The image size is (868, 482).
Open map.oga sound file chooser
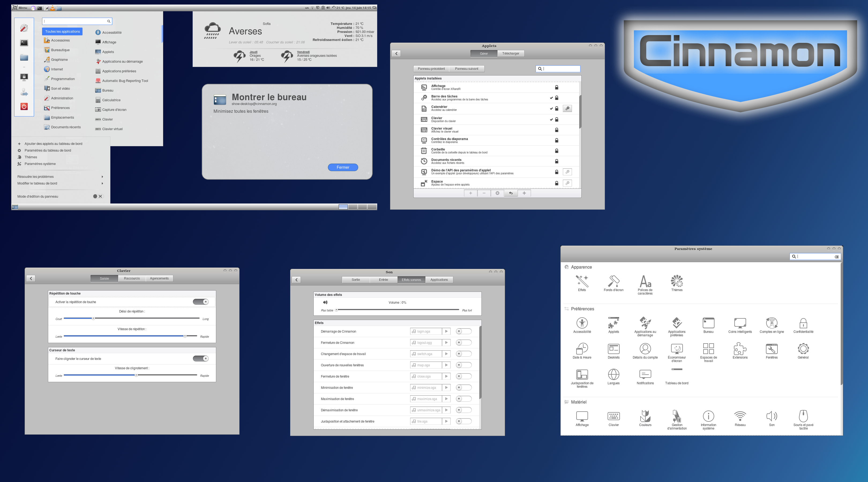pos(426,365)
